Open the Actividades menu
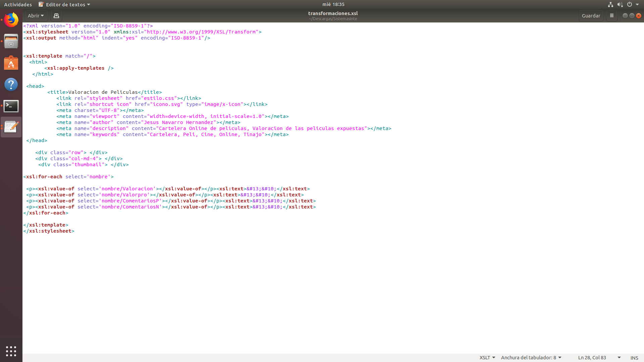 point(17,4)
